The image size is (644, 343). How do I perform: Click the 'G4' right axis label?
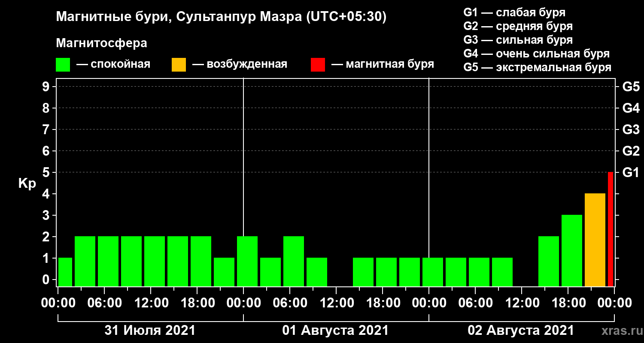pos(631,108)
